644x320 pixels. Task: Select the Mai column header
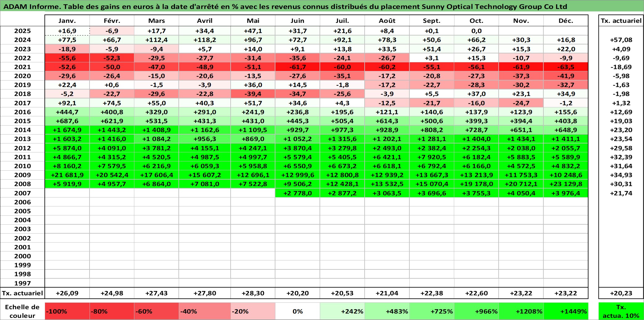(x=253, y=21)
